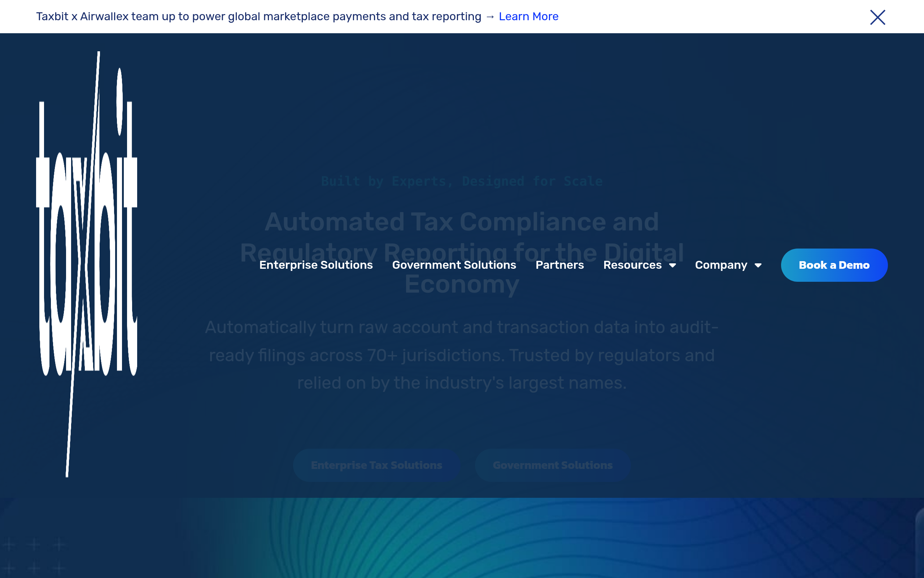The height and width of the screenshot is (578, 924).
Task: Click the Automated Tax Compliance headline
Action: [x=462, y=253]
